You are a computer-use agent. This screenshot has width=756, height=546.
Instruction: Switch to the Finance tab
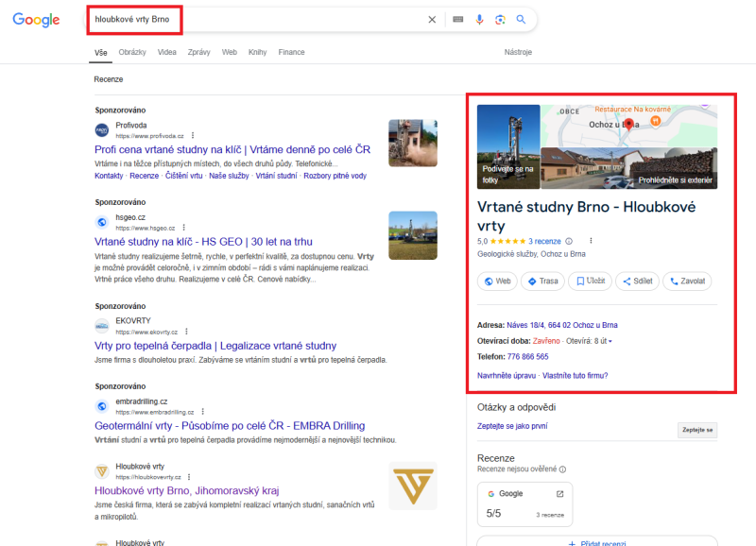tap(291, 52)
